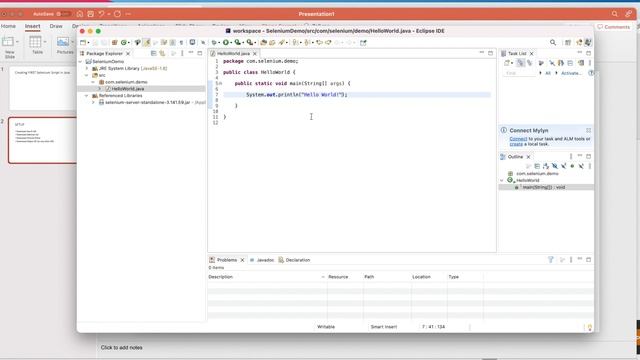Click the Task List Find input field
This screenshot has height=360, width=640.
tap(520, 73)
